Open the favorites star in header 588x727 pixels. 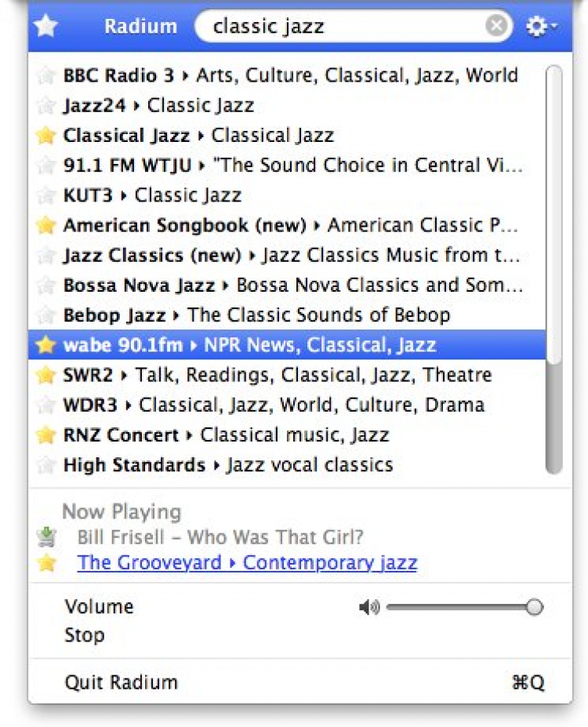(46, 27)
